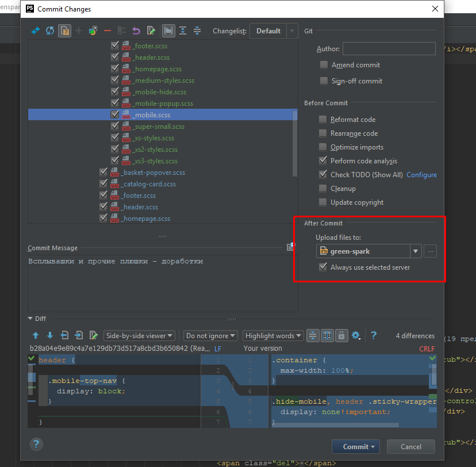This screenshot has width=476, height=467.
Task: Click the Commit button
Action: tap(356, 446)
